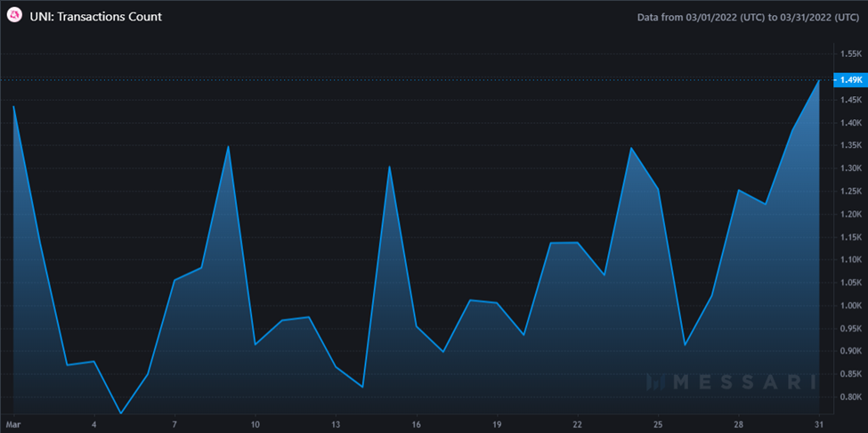Click the March 31 final data point
This screenshot has height=433, width=868.
(819, 81)
